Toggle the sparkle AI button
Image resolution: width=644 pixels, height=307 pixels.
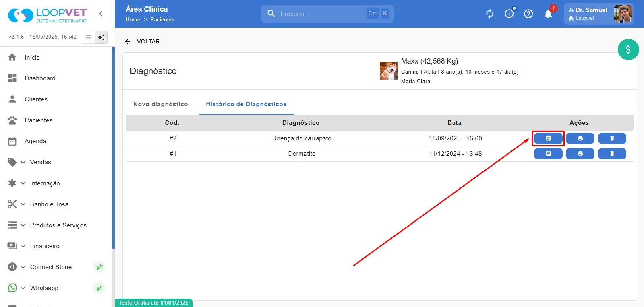(101, 37)
